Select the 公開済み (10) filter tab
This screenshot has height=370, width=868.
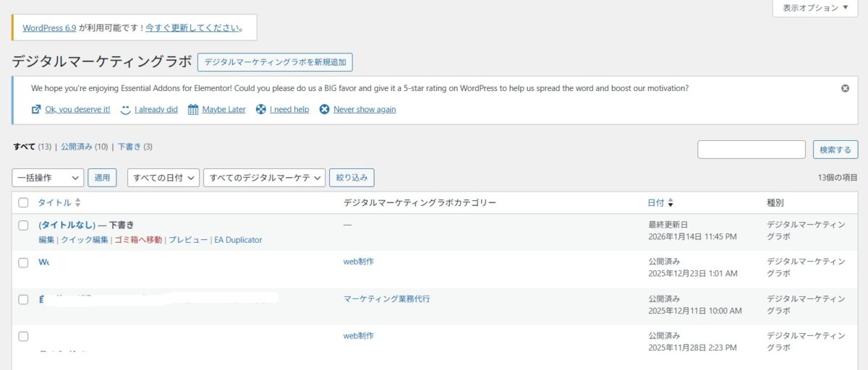click(x=84, y=147)
